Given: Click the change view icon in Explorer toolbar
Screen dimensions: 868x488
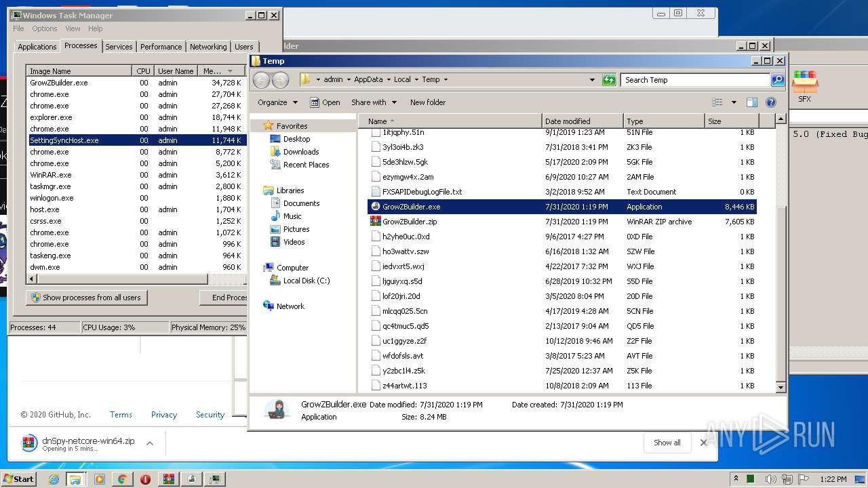Looking at the screenshot, I should coord(717,102).
